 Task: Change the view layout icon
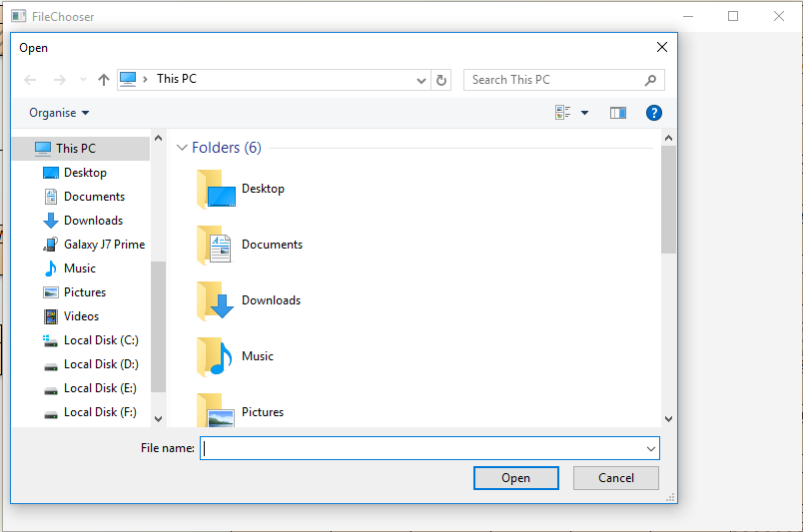563,113
